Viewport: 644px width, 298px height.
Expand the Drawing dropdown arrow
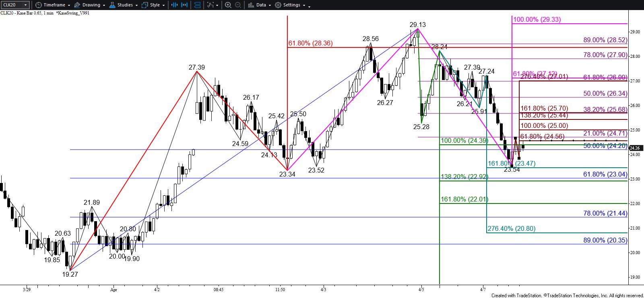[104, 5]
